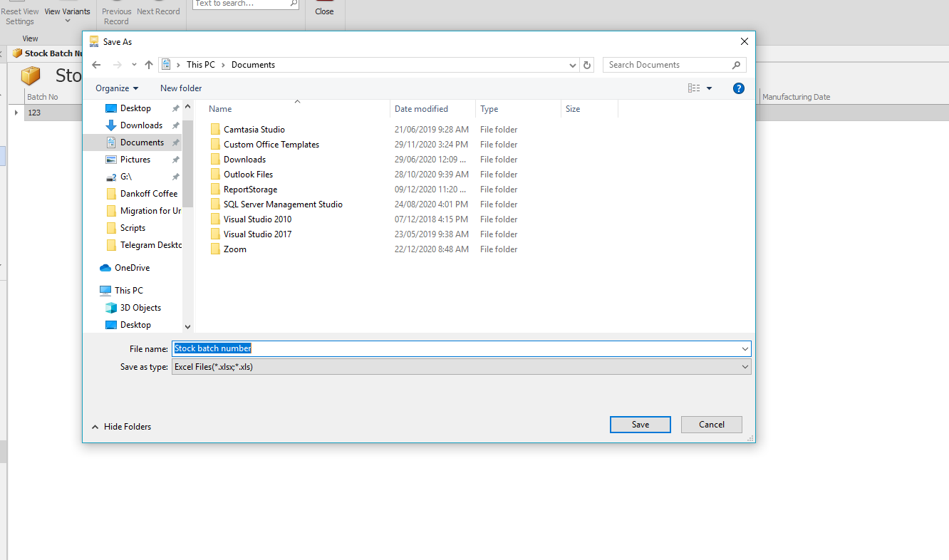
Task: Change your view using the view icon
Action: tap(694, 88)
